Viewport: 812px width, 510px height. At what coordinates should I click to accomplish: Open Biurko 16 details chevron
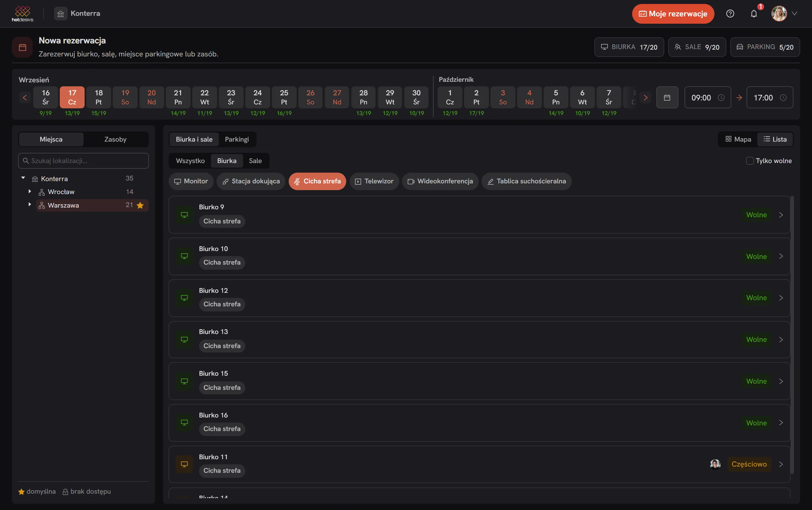(781, 423)
